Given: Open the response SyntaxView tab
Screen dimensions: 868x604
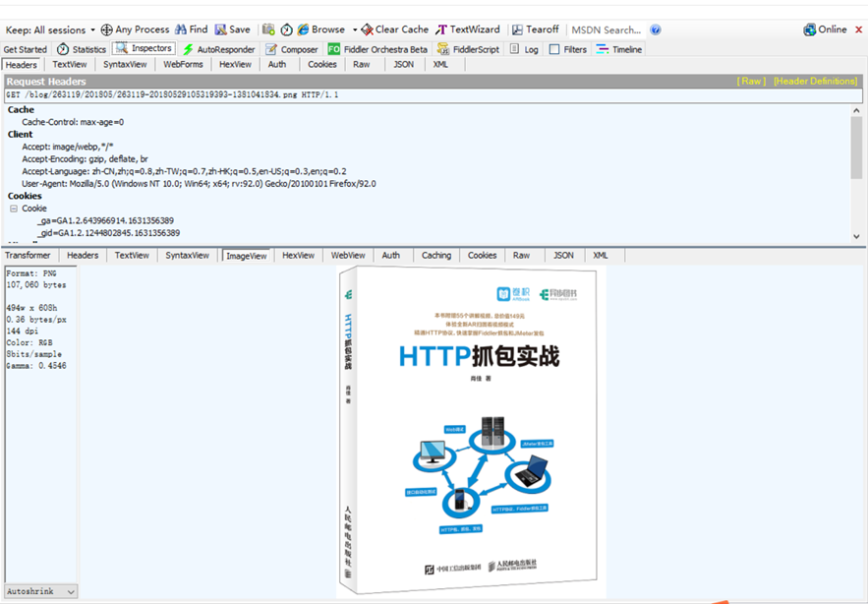Looking at the screenshot, I should (x=187, y=256).
